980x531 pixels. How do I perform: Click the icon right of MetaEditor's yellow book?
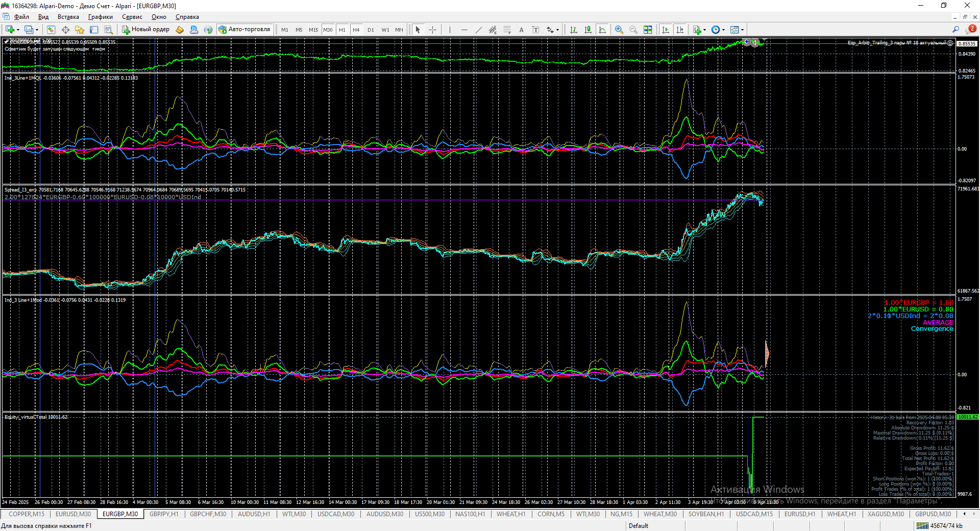(x=194, y=30)
